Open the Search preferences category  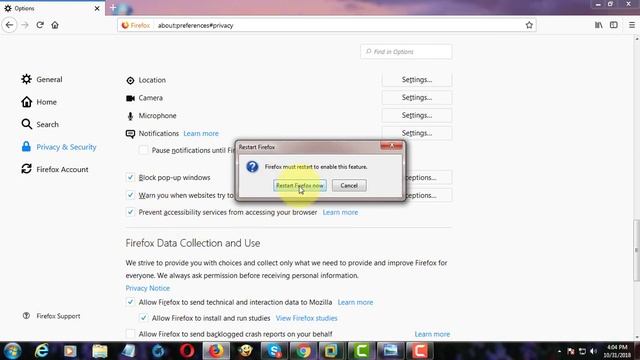[x=40, y=124]
